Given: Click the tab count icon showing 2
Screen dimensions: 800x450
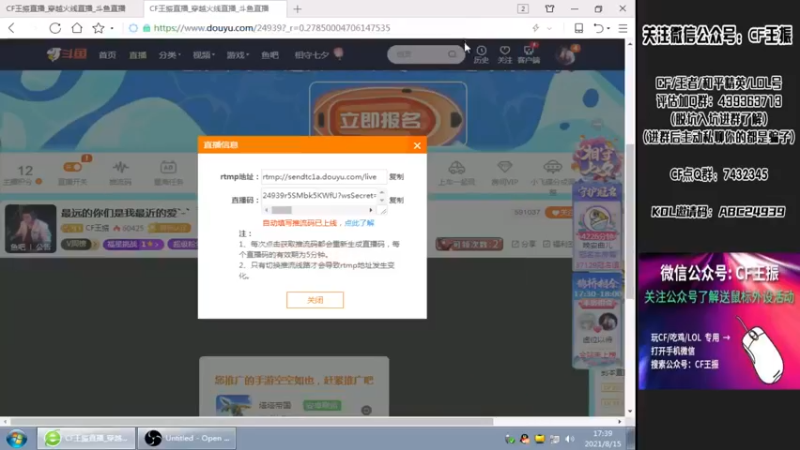Looking at the screenshot, I should (523, 9).
